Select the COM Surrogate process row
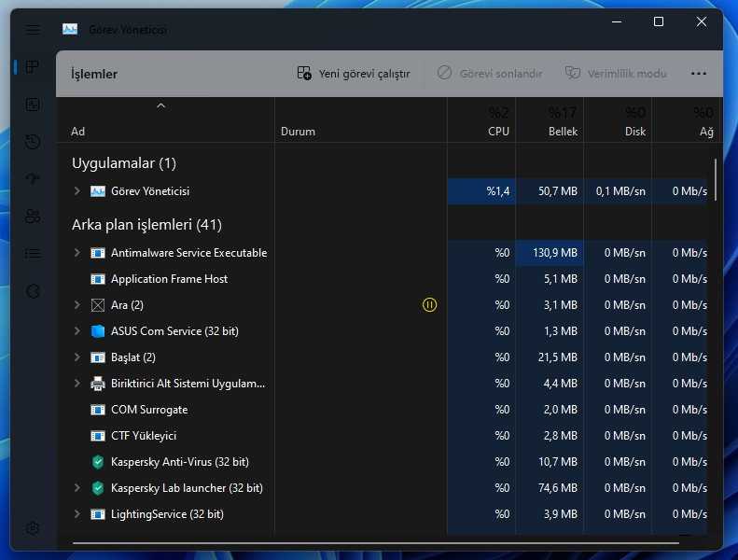738x560 pixels. 383,410
